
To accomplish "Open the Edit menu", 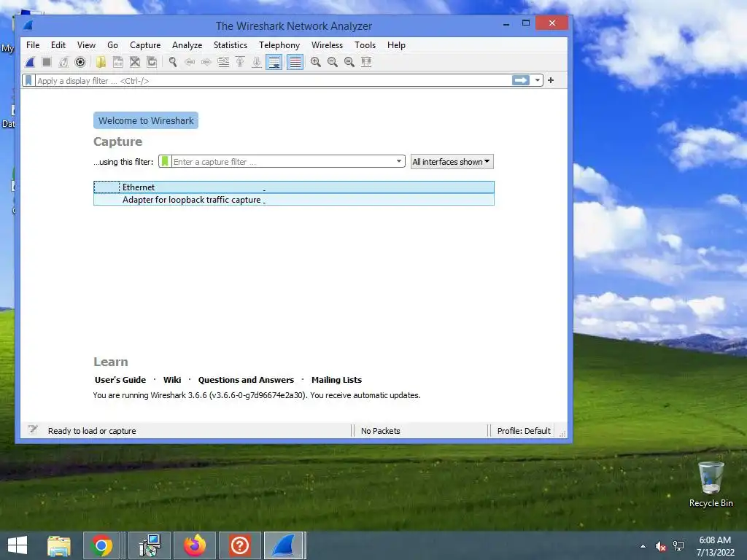I will point(58,44).
